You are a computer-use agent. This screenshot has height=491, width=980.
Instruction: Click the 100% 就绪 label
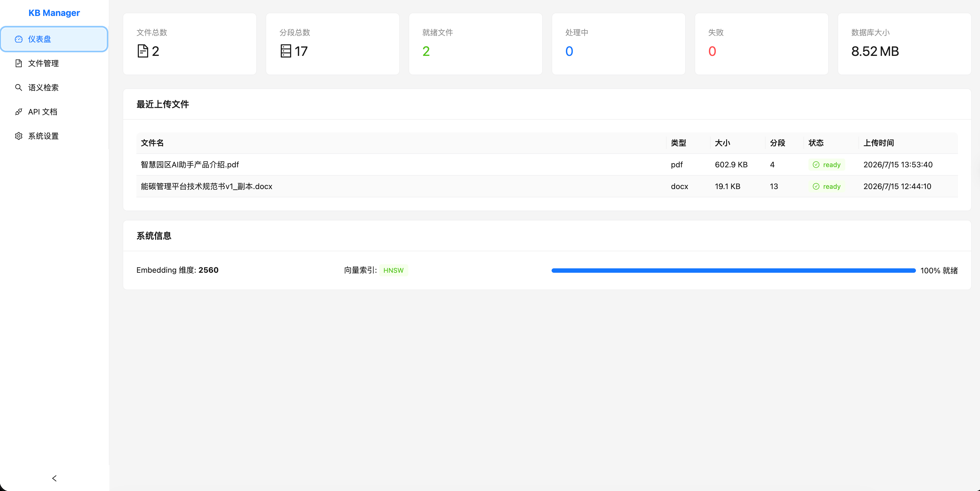[x=939, y=271]
